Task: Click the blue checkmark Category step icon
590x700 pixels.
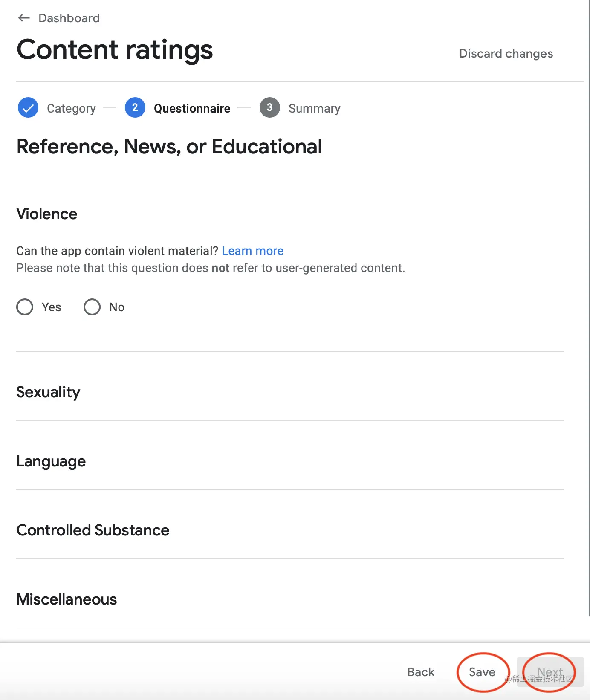Action: [28, 107]
